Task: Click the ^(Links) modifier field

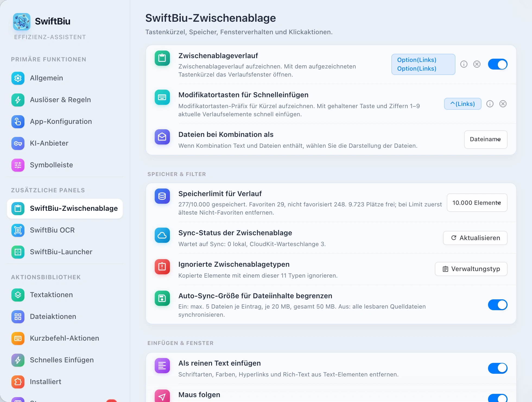Action: (x=463, y=104)
